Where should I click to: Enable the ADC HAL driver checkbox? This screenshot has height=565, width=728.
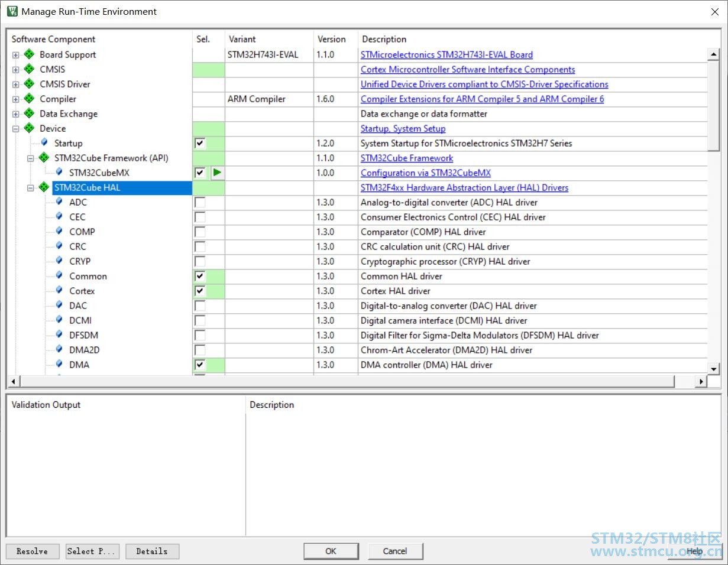pos(200,202)
